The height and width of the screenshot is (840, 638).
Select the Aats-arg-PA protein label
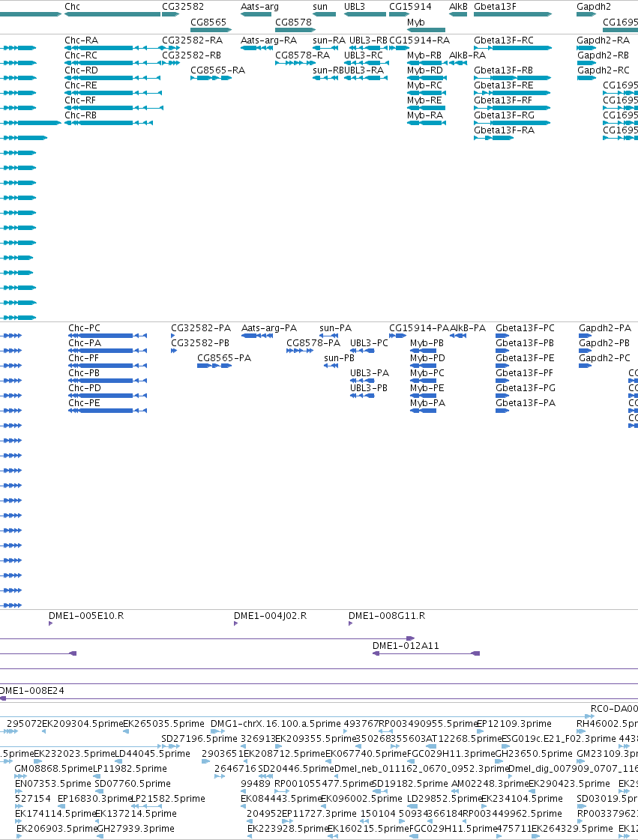(x=269, y=328)
